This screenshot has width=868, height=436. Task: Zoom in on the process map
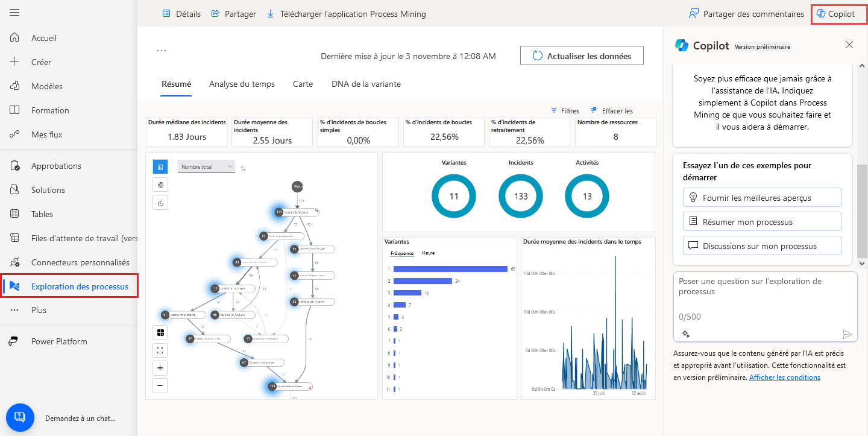pos(160,368)
